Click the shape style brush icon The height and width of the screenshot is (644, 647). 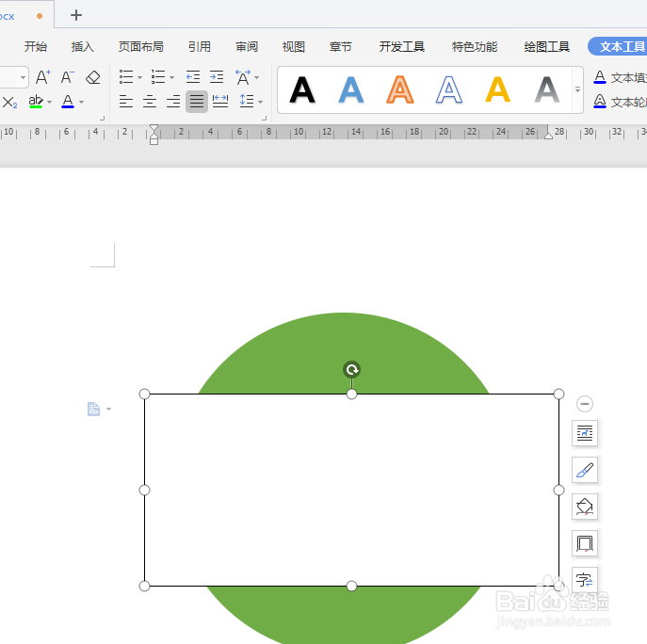[x=585, y=470]
